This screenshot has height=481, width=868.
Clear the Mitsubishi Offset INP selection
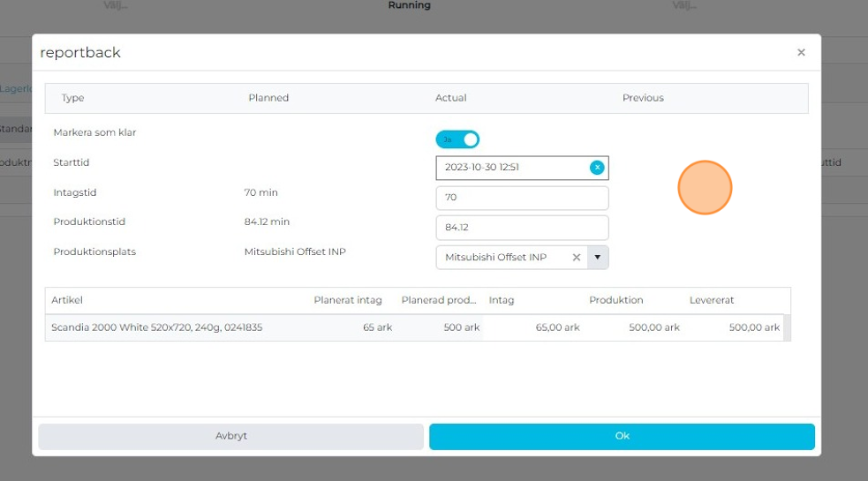tap(577, 258)
